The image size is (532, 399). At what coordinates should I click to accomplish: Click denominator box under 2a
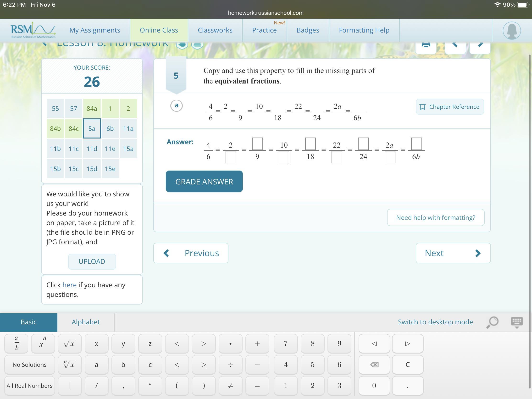pos(390,158)
